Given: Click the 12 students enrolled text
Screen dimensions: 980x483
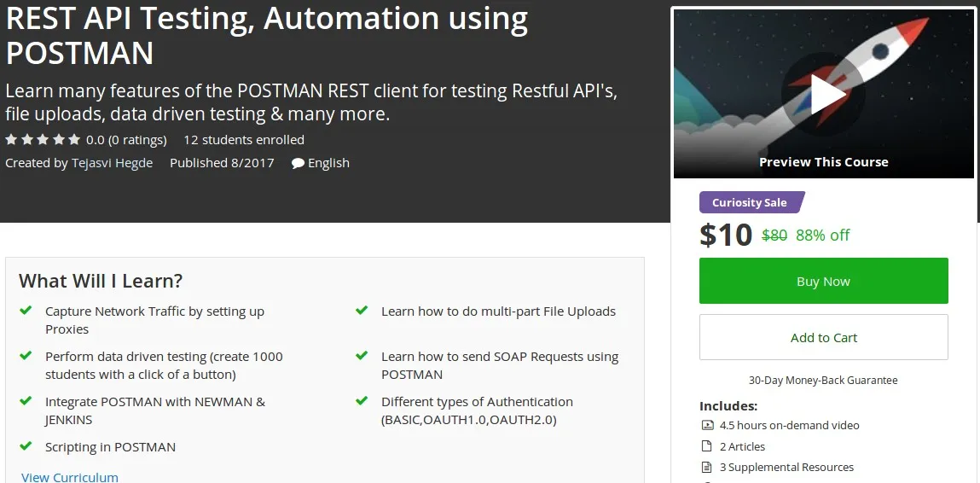Looking at the screenshot, I should [244, 140].
